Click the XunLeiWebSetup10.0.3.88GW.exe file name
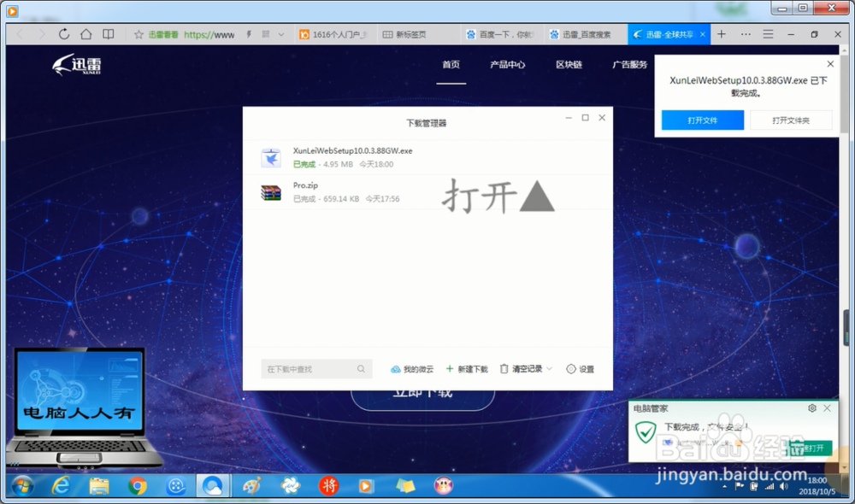 (352, 150)
